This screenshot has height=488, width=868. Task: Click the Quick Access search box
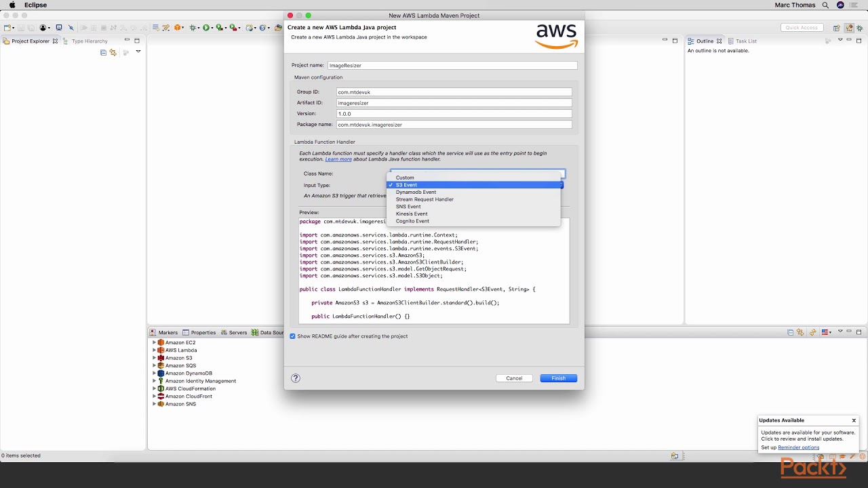(802, 28)
